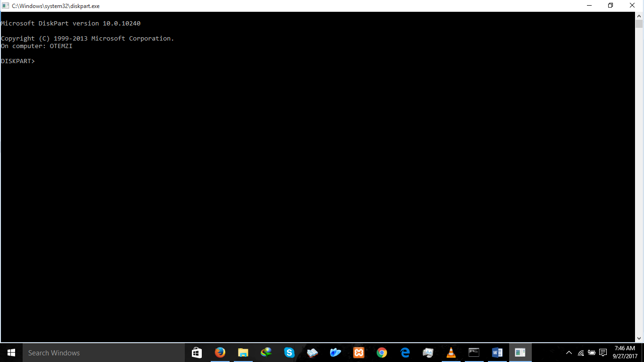
Task: Click the Copyright 1999-2013 Microsoft Corporation line
Action: [88, 39]
